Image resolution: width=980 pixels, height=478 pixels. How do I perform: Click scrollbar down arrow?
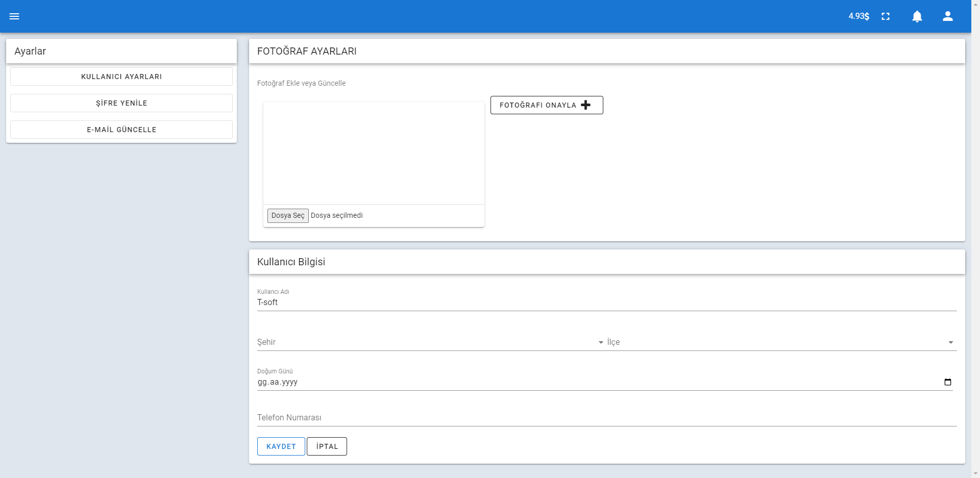coord(975,473)
